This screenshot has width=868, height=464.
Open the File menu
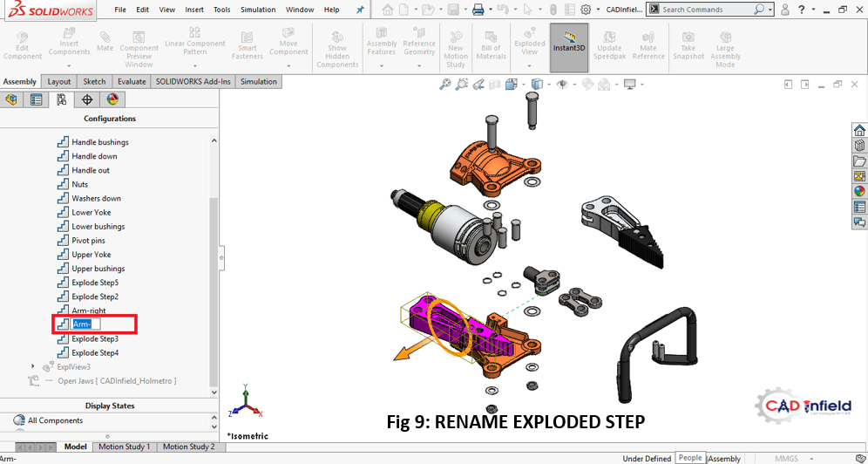tap(120, 10)
